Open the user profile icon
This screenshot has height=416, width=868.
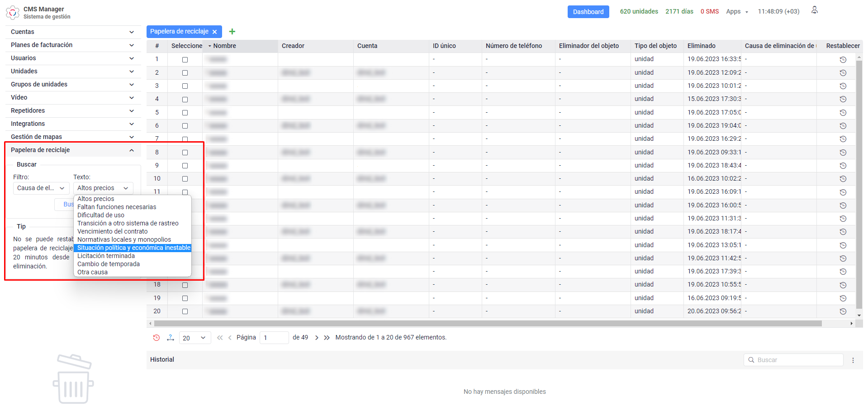coord(814,10)
